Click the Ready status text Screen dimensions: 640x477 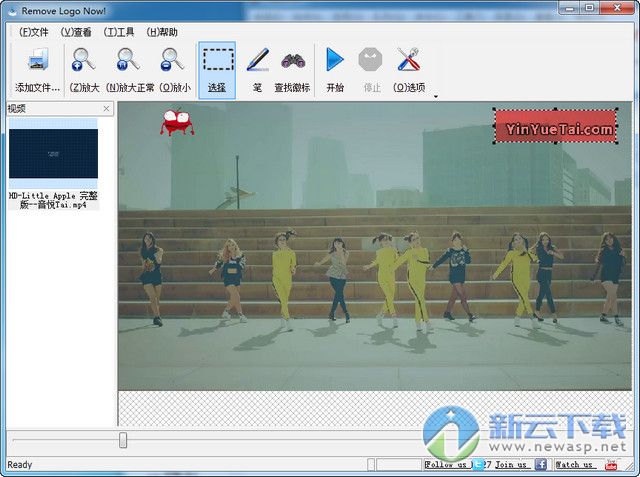point(20,465)
